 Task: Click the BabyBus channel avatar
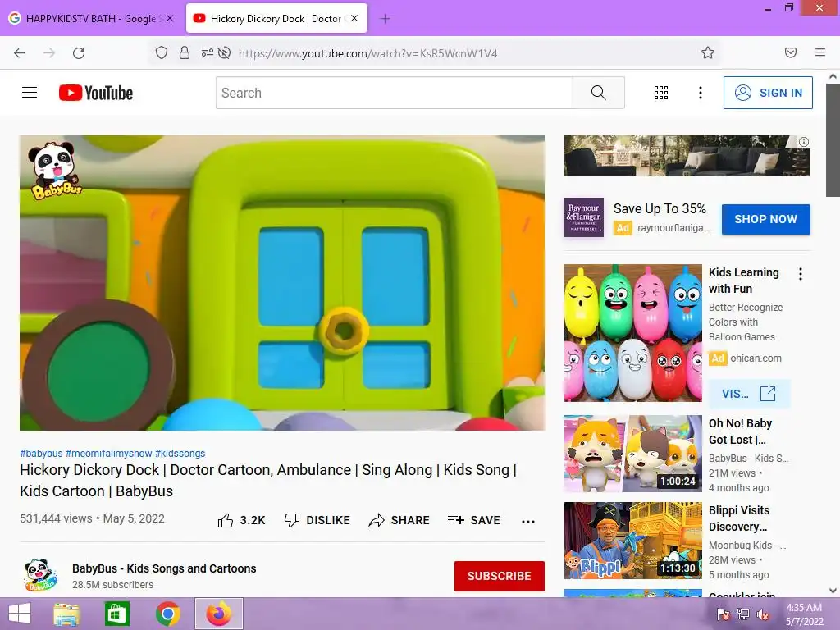tap(40, 575)
